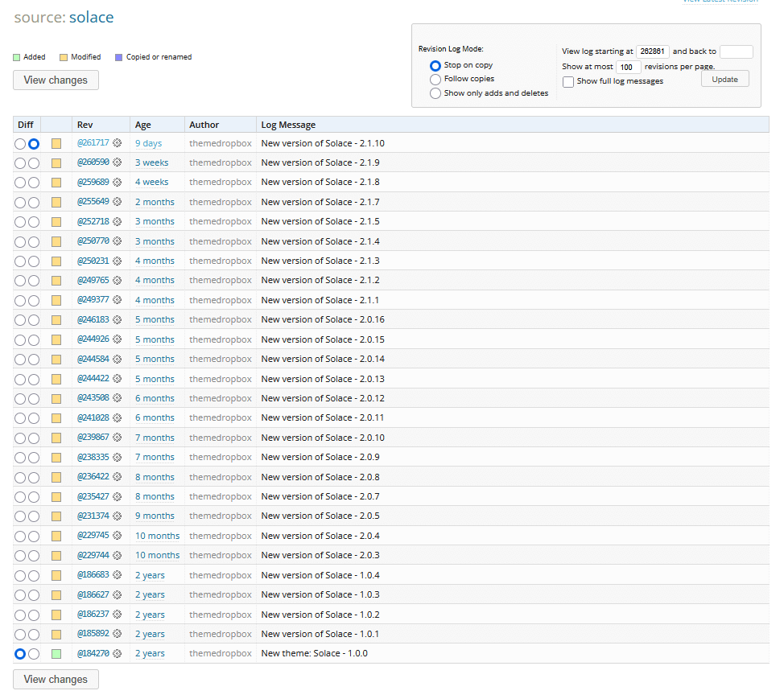Click the crosshair icon next to revision @261717
Screen dimensions: 784x699
tap(118, 142)
